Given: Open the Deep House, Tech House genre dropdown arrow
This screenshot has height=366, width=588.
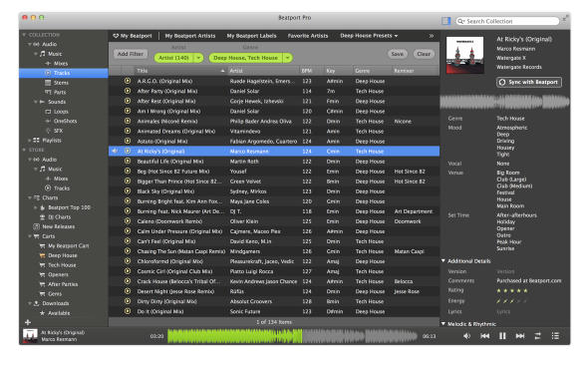Looking at the screenshot, I should click(287, 58).
